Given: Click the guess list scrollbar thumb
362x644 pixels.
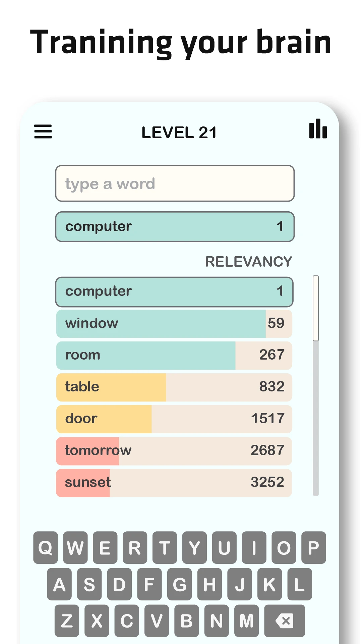Looking at the screenshot, I should coord(316,308).
